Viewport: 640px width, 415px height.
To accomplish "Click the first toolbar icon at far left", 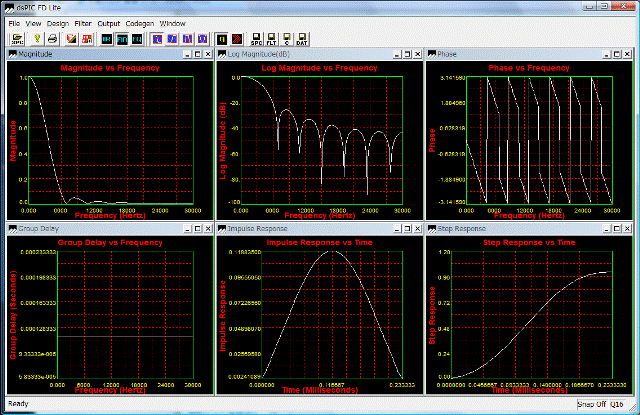I will (x=19, y=38).
